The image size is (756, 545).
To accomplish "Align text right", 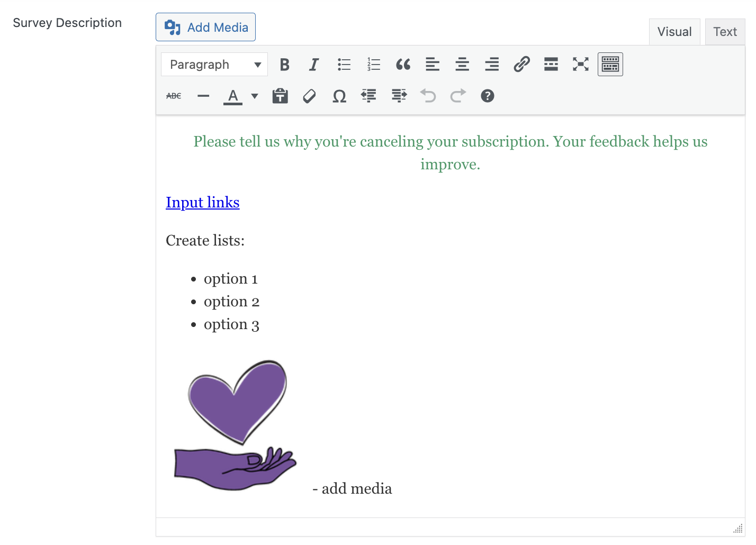I will click(x=492, y=65).
